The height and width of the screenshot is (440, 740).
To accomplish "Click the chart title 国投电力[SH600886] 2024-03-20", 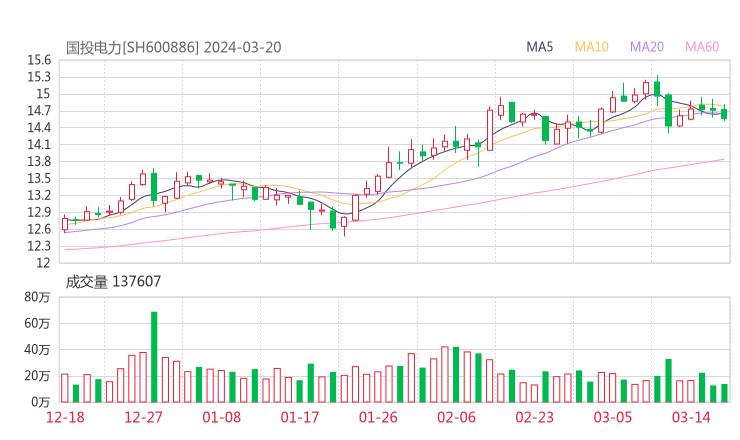I will (173, 47).
